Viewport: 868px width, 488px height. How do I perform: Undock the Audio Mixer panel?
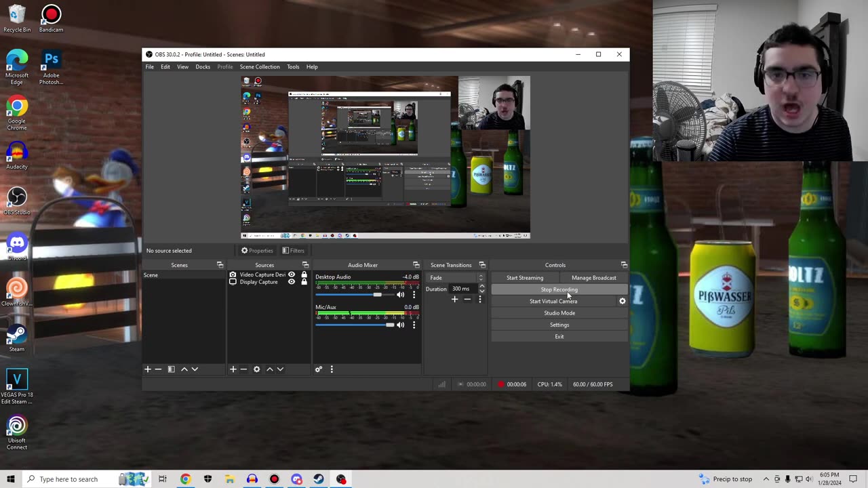[416, 265]
